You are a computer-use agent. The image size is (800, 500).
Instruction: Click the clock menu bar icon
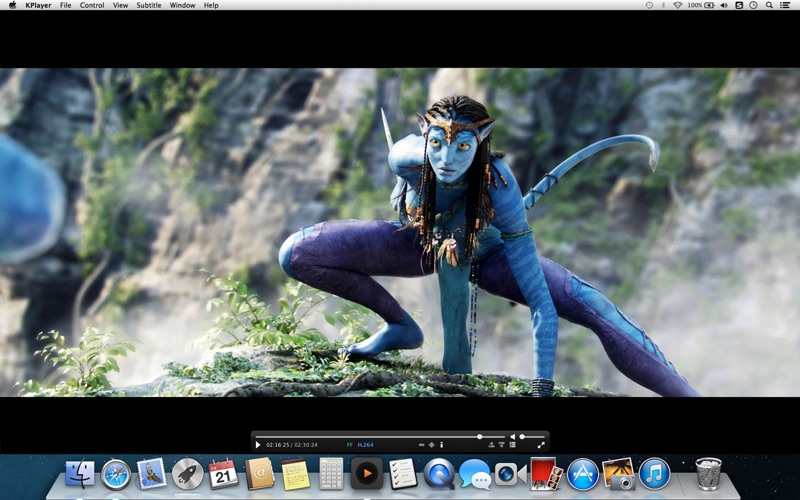pyautogui.click(x=754, y=5)
